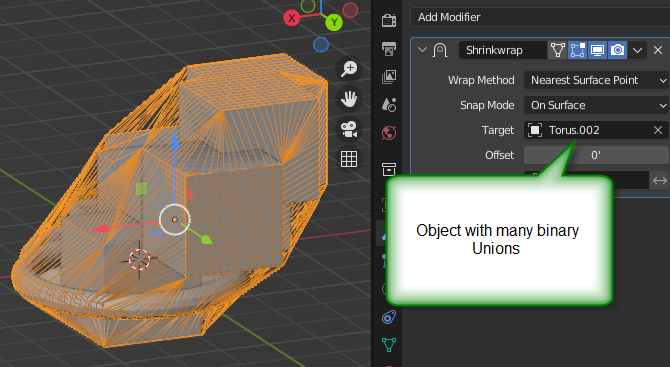Open the Snap Mode dropdown
The image size is (670, 367).
(597, 105)
